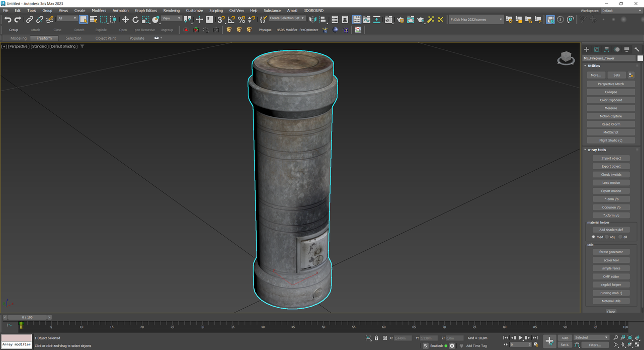644x350 pixels.
Task: Open the Render Setup teapot icon
Action: [400, 20]
